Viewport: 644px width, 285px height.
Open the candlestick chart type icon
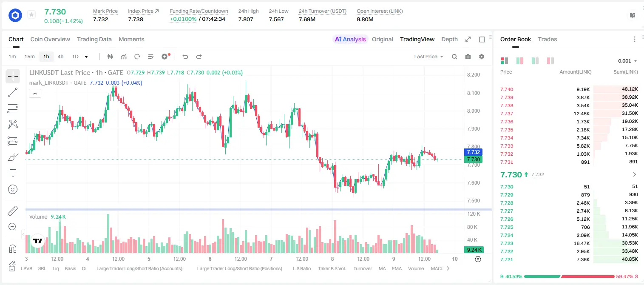click(x=110, y=57)
